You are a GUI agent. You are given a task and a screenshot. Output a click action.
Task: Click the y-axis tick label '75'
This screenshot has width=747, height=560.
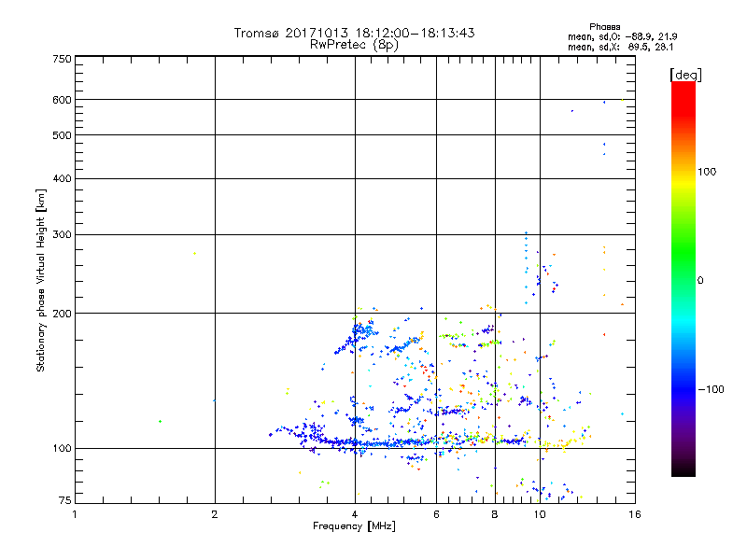(x=65, y=500)
